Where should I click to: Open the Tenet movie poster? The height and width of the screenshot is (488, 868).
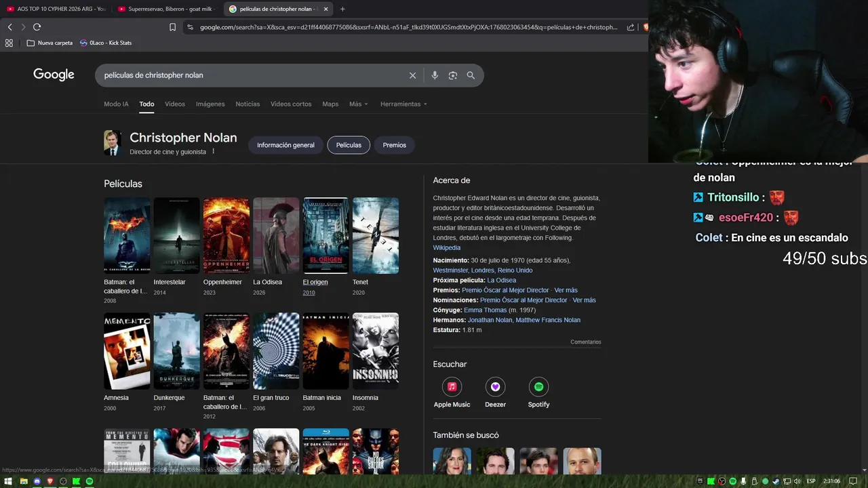(376, 235)
